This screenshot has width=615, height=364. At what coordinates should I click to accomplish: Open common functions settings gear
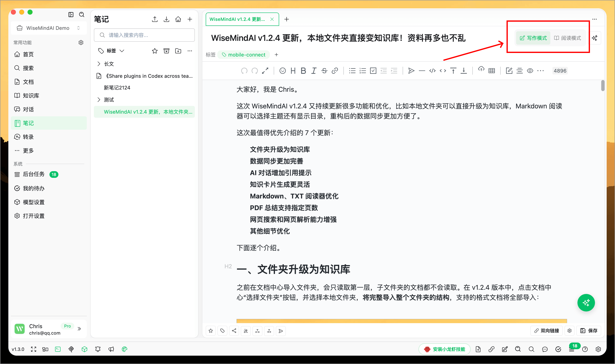[81, 43]
